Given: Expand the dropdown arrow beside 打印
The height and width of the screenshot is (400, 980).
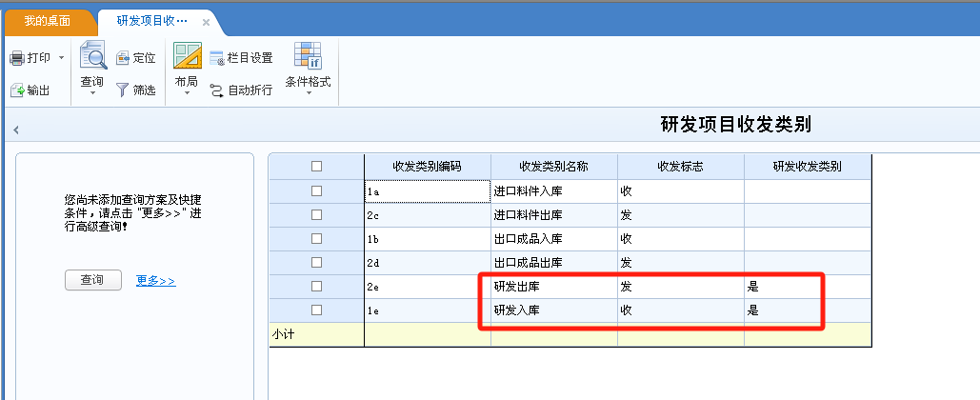Looking at the screenshot, I should (62, 58).
